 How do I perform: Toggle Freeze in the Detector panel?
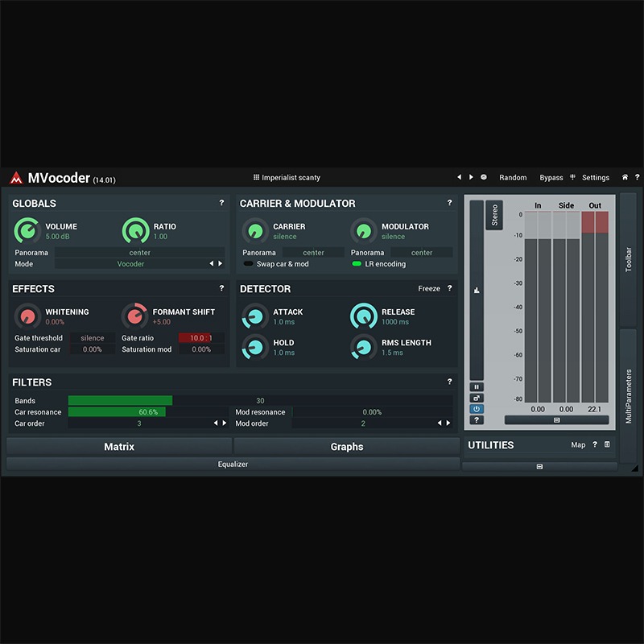coord(429,288)
